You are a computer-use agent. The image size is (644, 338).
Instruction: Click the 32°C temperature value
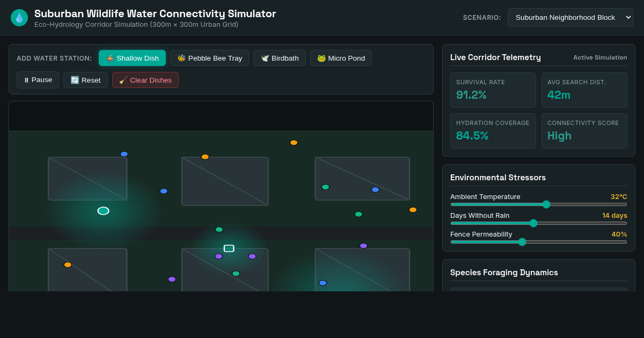[619, 197]
